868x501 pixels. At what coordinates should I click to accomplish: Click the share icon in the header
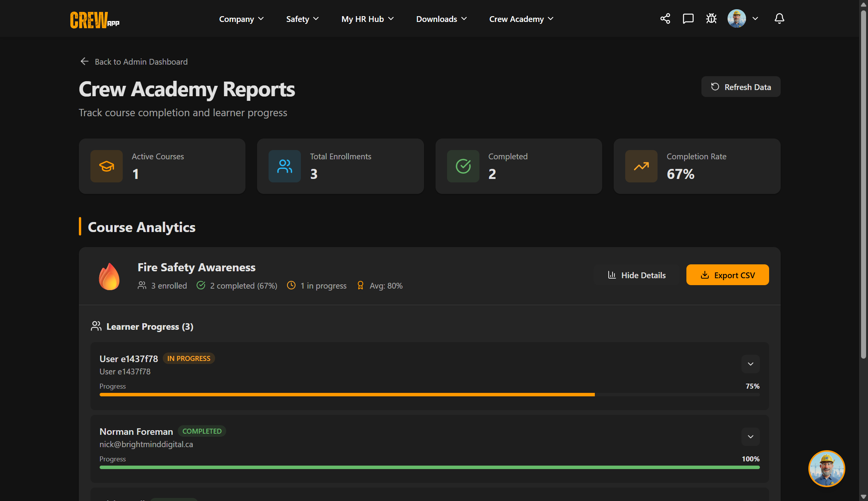pos(665,18)
